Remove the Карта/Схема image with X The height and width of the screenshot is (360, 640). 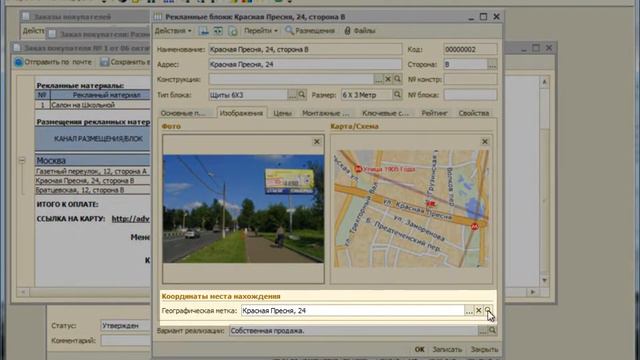click(x=484, y=142)
